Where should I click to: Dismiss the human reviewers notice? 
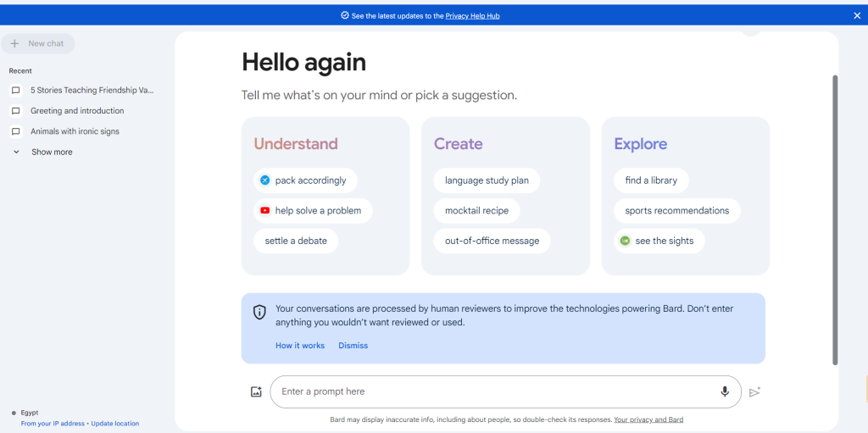[x=353, y=346]
